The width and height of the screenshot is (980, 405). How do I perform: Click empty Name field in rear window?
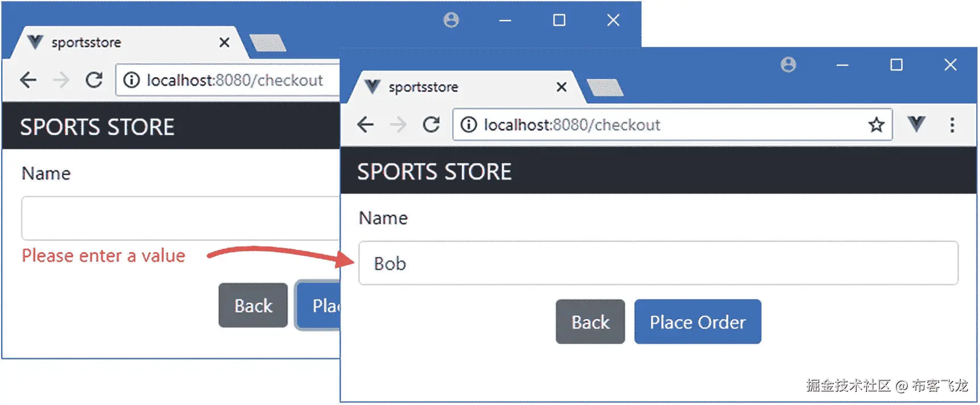[x=181, y=218]
